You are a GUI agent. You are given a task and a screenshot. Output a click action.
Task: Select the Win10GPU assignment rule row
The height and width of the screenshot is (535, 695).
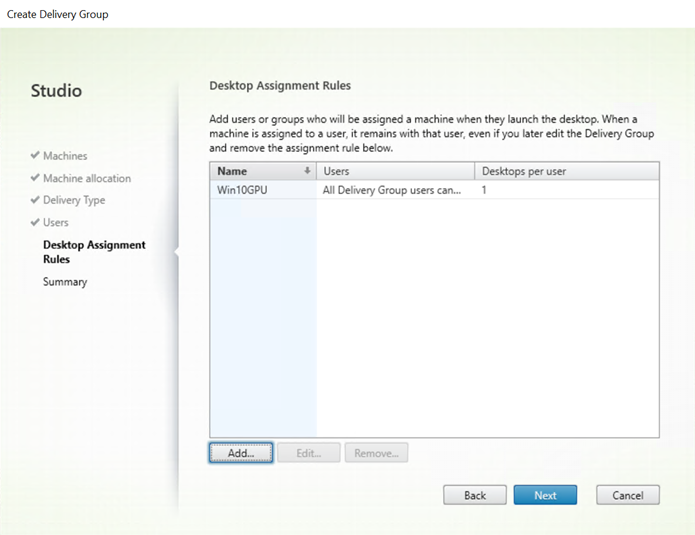tap(434, 190)
